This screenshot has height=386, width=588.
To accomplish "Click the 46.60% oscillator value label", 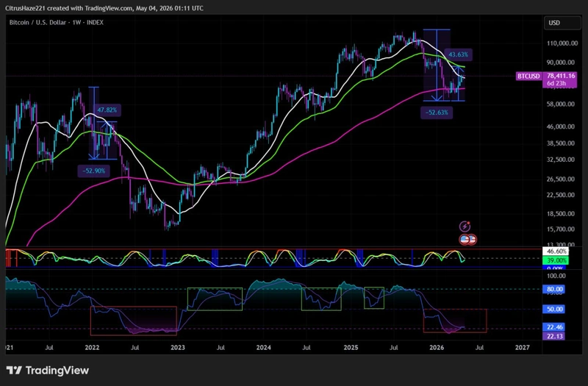I will pos(556,251).
